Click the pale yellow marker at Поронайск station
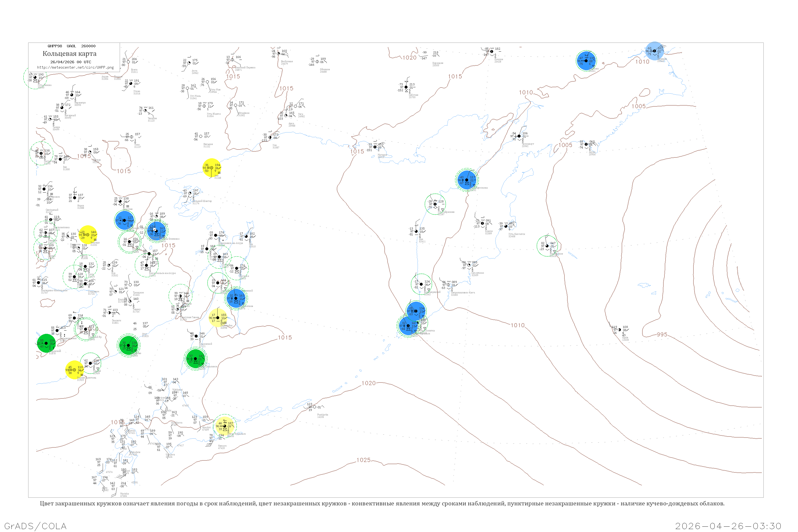This screenshot has width=798, height=532. click(218, 318)
